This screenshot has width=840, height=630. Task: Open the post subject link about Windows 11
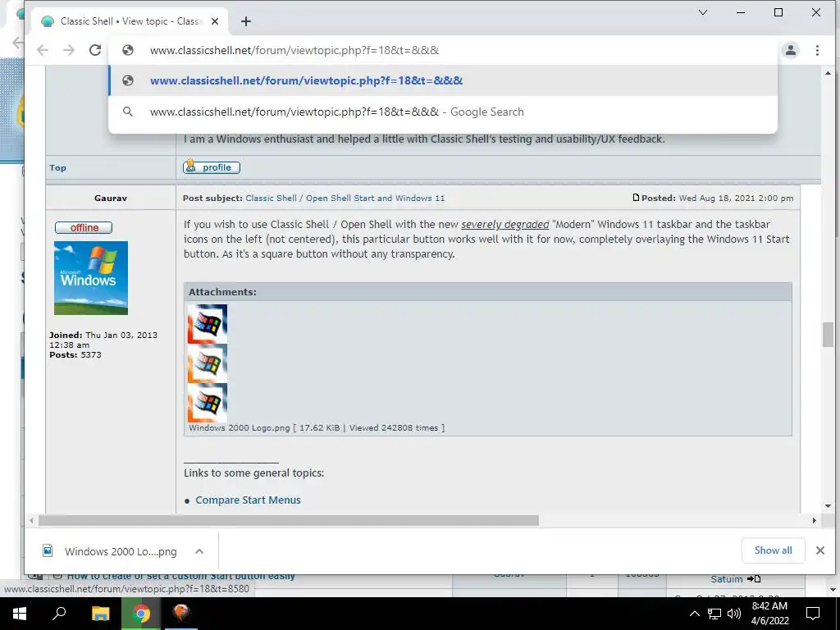point(345,198)
